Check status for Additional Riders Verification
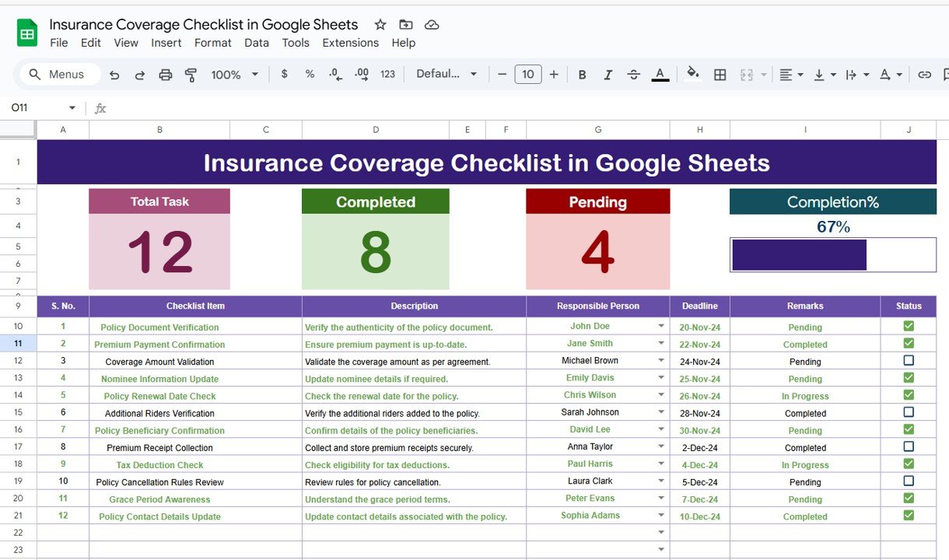 point(909,412)
